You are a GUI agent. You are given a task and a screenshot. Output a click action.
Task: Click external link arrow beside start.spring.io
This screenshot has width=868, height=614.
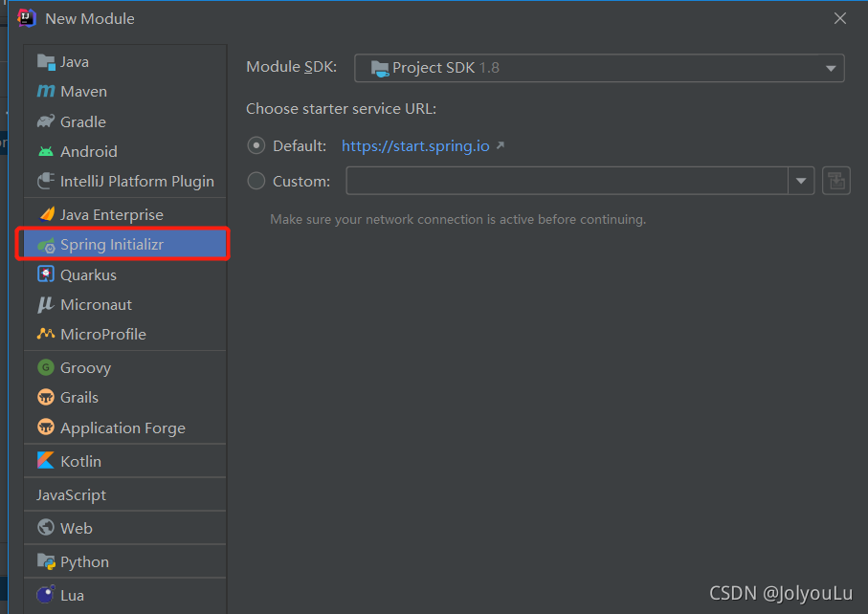(x=501, y=145)
